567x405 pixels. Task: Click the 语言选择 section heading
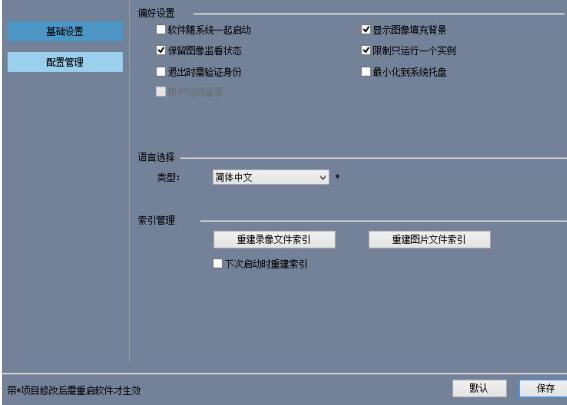pyautogui.click(x=156, y=157)
